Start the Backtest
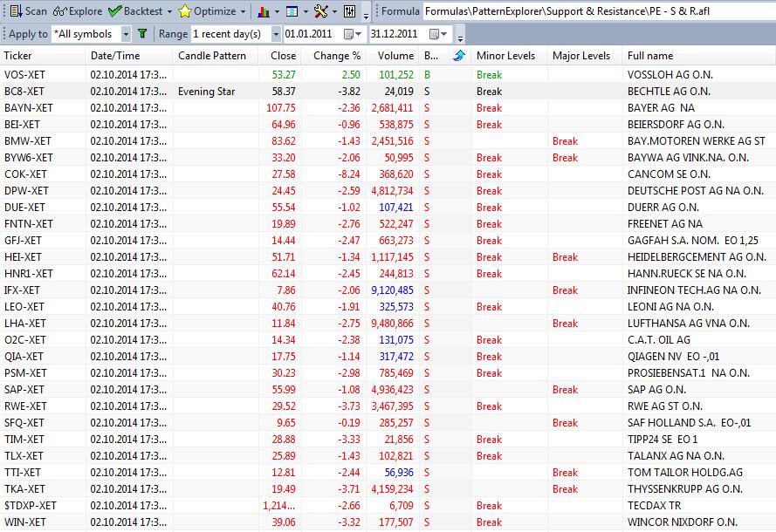The image size is (776, 532). tap(136, 10)
